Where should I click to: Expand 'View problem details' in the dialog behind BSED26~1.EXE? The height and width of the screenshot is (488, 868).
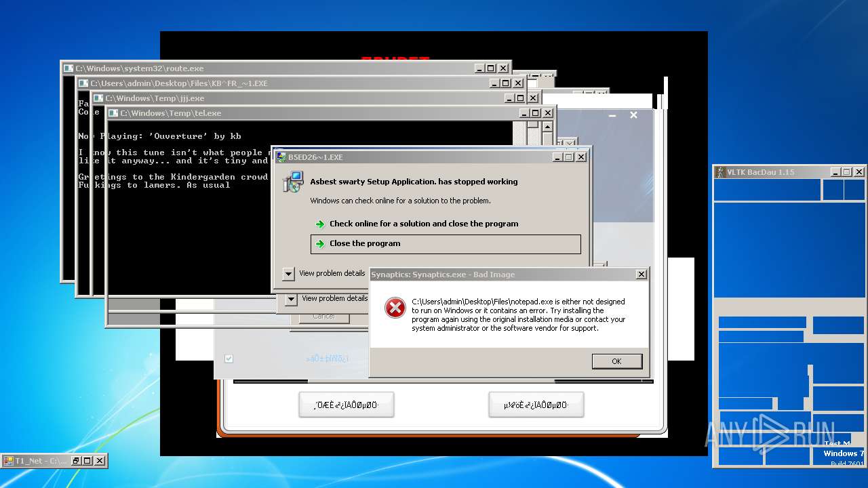click(292, 299)
